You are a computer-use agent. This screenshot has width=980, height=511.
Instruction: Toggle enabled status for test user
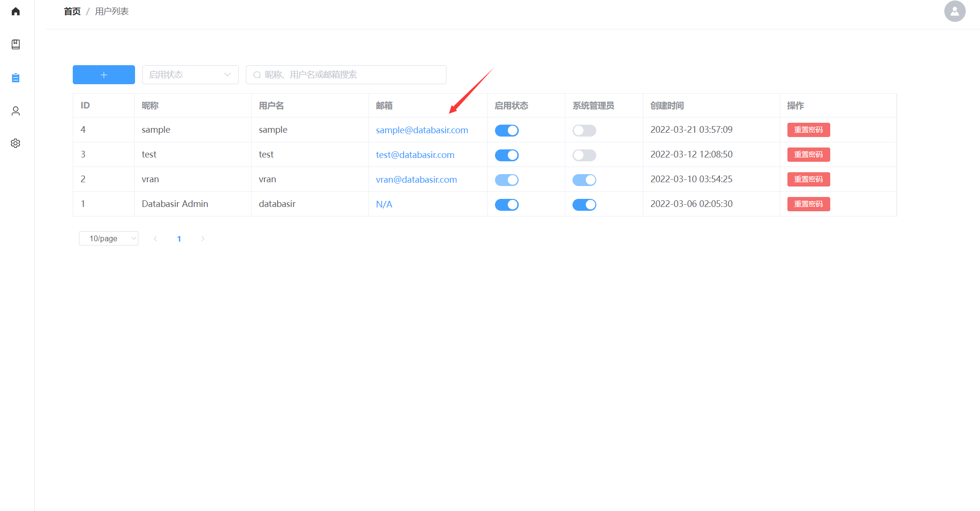(506, 155)
